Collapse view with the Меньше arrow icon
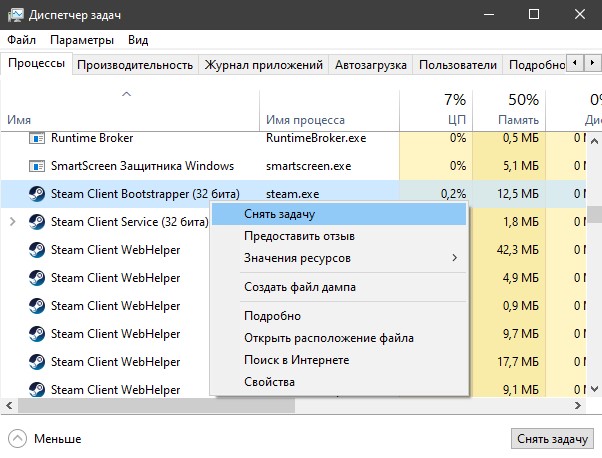 tap(17, 438)
